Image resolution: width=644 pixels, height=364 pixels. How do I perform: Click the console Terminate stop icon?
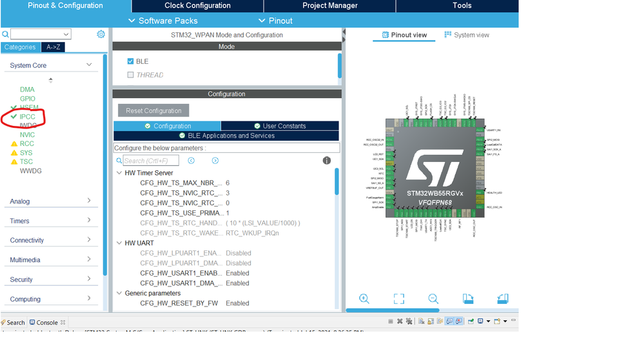(391, 321)
